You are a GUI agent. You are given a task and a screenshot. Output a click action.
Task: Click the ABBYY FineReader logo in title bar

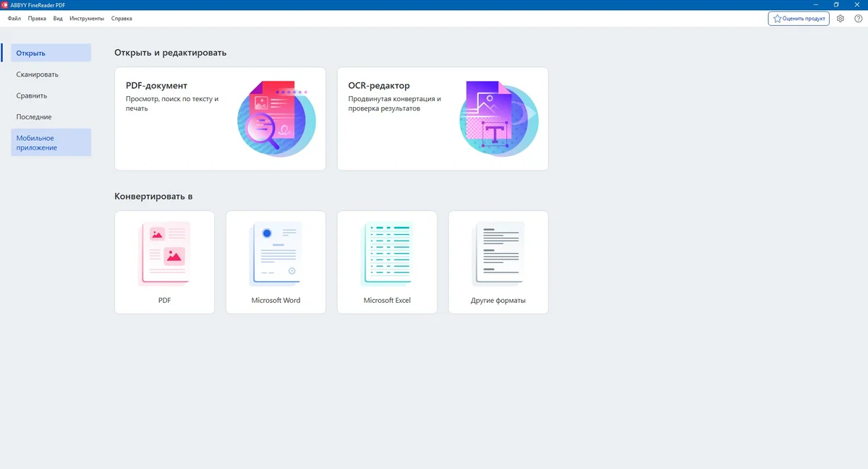[x=5, y=5]
